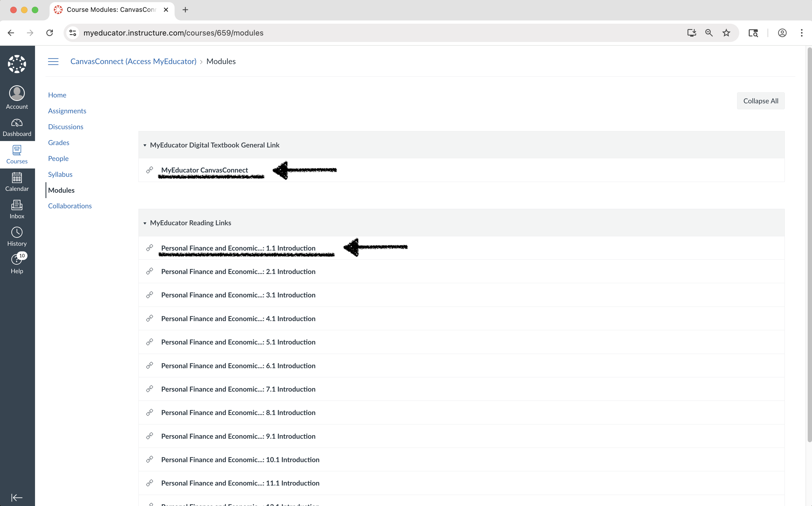Open the Inbox icon
The height and width of the screenshot is (506, 812).
click(x=17, y=209)
